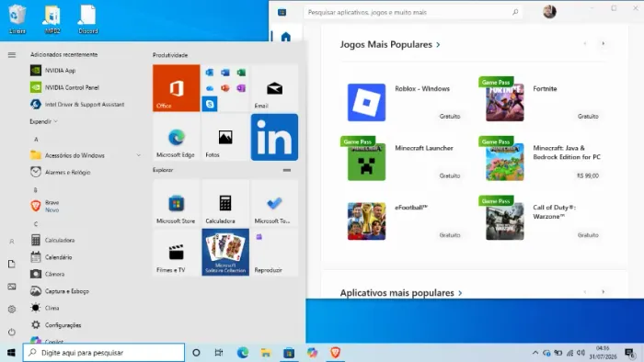Viewport: 644px width, 362px height.
Task: Open File Explorer from taskbar
Action: [x=266, y=353]
